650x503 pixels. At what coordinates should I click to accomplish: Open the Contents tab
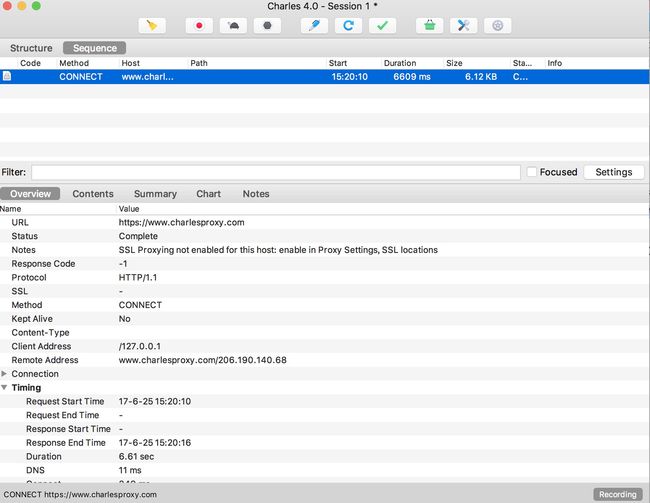[x=93, y=194]
